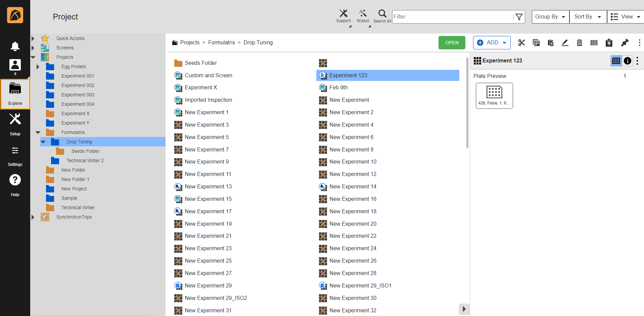Open the user account icon

[15, 65]
